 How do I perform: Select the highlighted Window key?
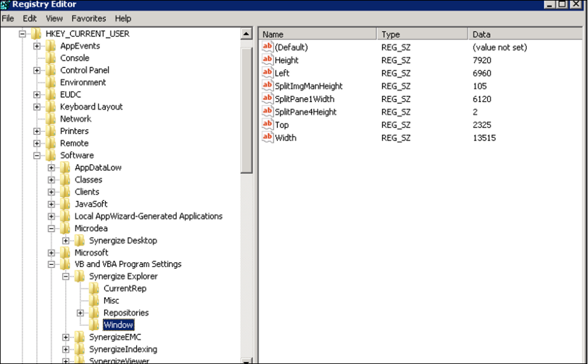(118, 325)
